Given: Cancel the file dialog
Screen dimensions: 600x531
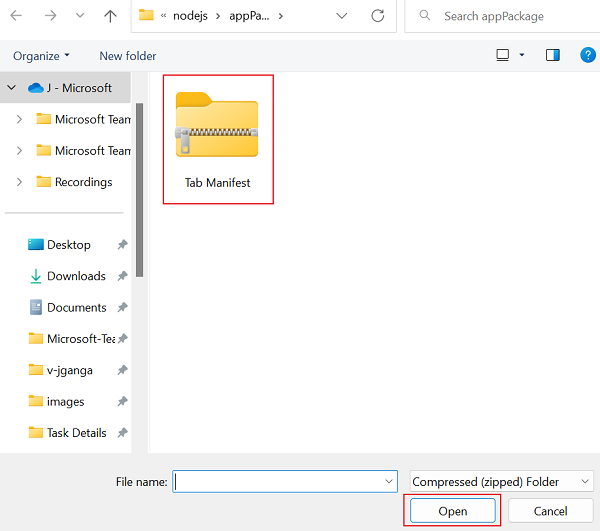Looking at the screenshot, I should 550,511.
